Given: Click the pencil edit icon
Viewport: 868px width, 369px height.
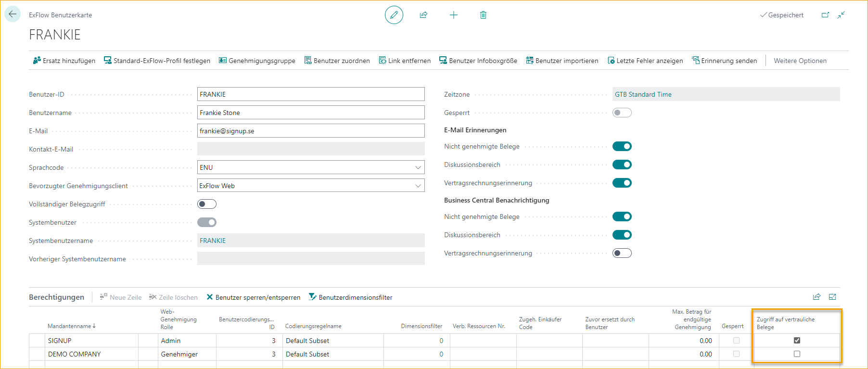Looking at the screenshot, I should (x=394, y=15).
